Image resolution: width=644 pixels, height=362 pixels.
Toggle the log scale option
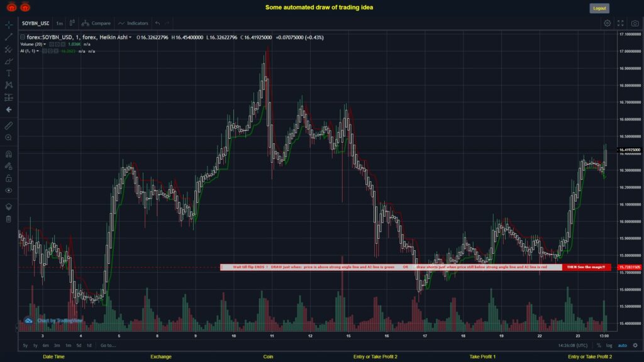click(x=609, y=346)
